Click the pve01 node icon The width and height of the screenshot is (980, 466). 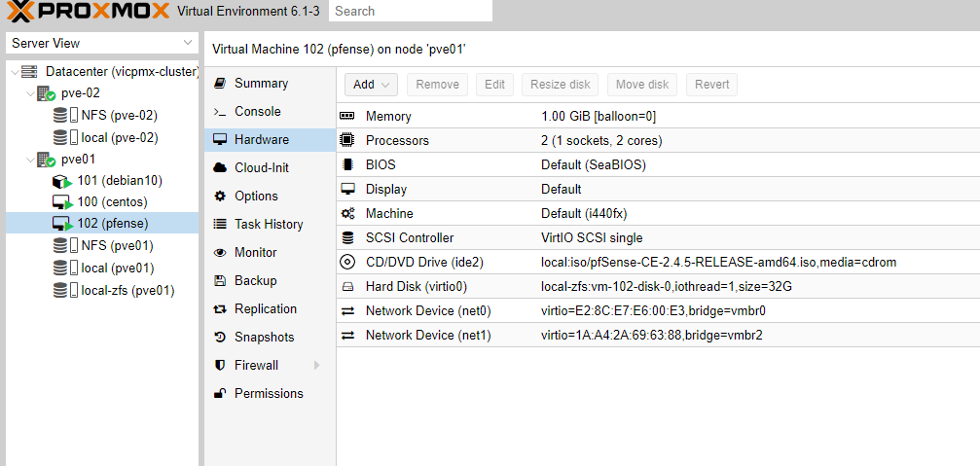47,160
